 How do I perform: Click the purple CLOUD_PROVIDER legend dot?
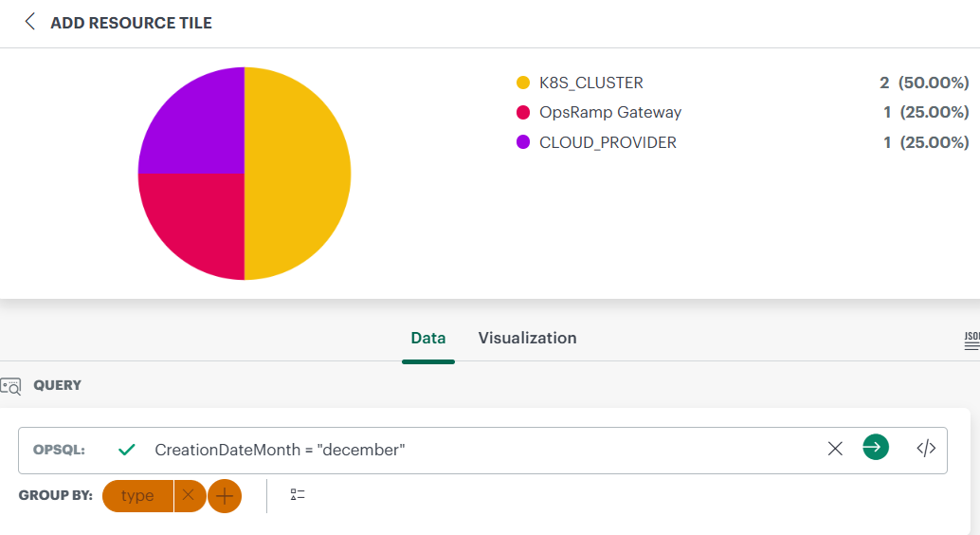pyautogui.click(x=523, y=142)
